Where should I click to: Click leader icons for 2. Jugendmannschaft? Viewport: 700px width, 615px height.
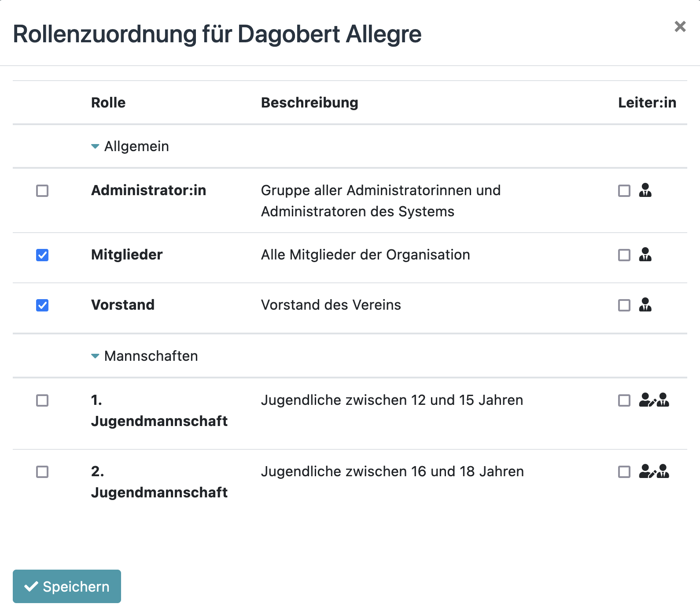tap(654, 471)
